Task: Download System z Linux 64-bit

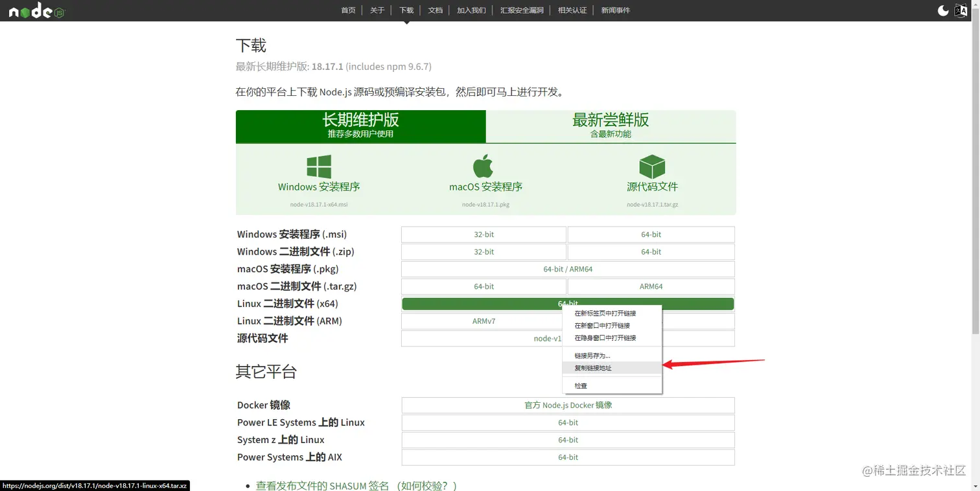Action: coord(568,440)
